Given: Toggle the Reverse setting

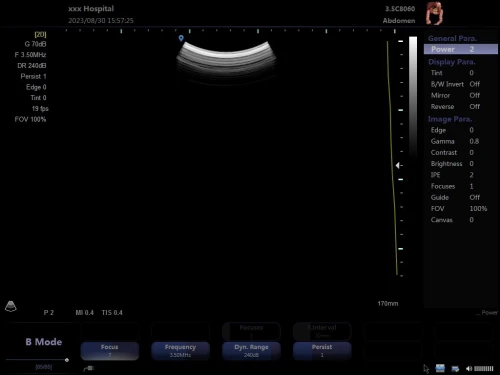Looking at the screenshot, I should click(x=461, y=107).
